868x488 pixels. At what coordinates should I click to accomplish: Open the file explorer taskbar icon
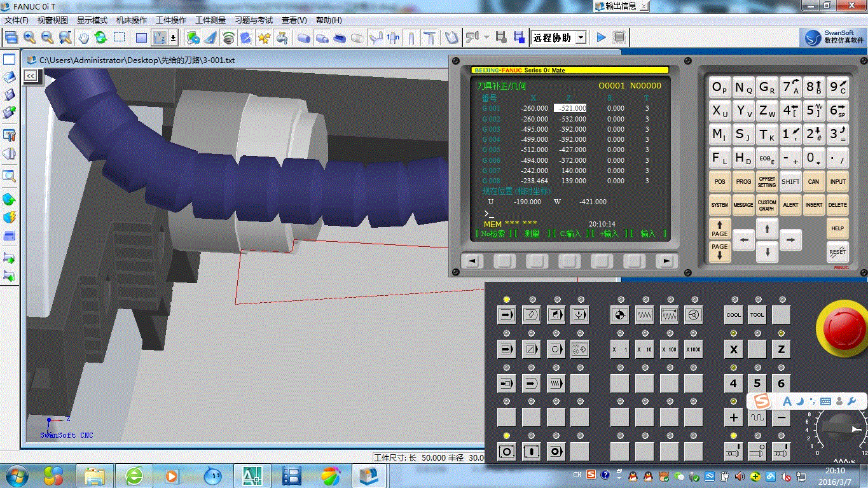click(x=95, y=475)
